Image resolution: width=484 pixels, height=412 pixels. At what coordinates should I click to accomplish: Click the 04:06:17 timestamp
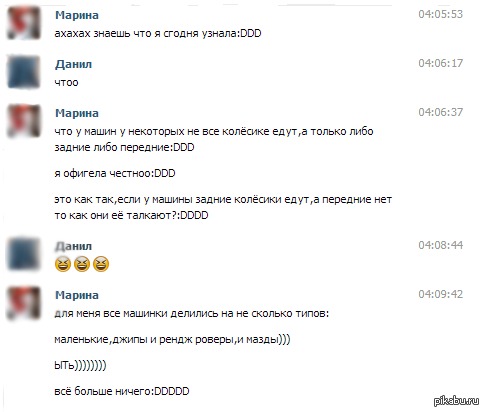[x=441, y=63]
